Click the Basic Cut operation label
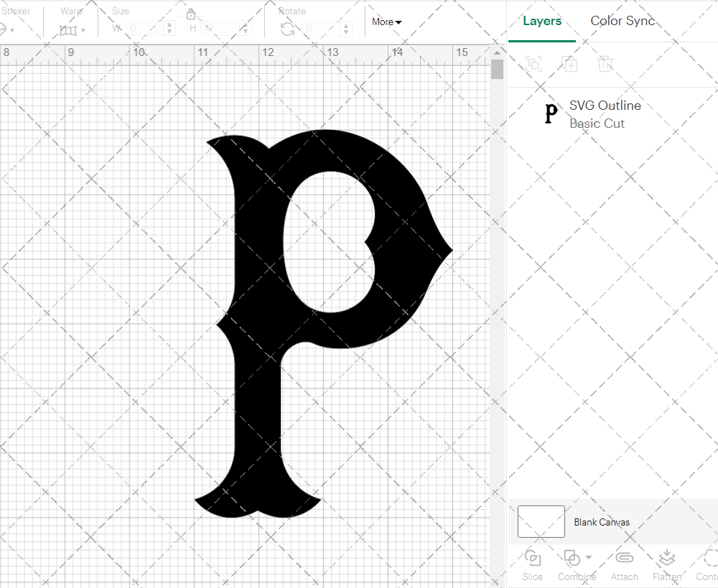718x588 pixels. click(x=597, y=123)
